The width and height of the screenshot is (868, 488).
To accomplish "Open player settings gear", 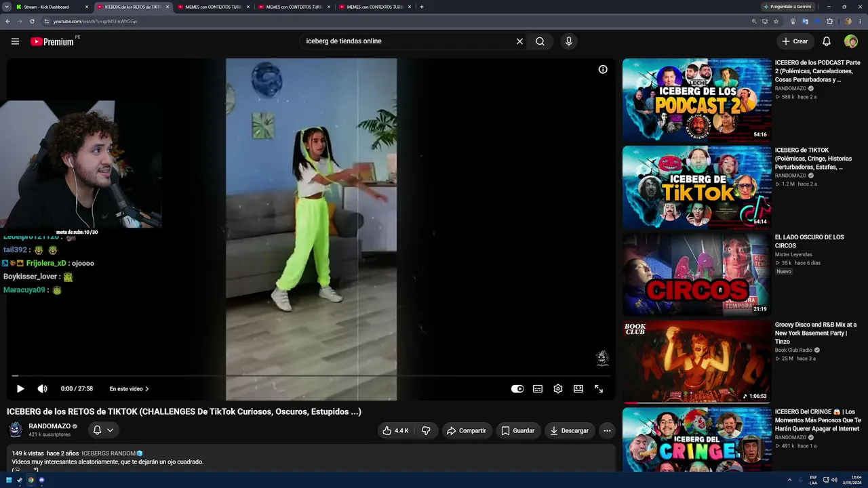I will click(558, 389).
